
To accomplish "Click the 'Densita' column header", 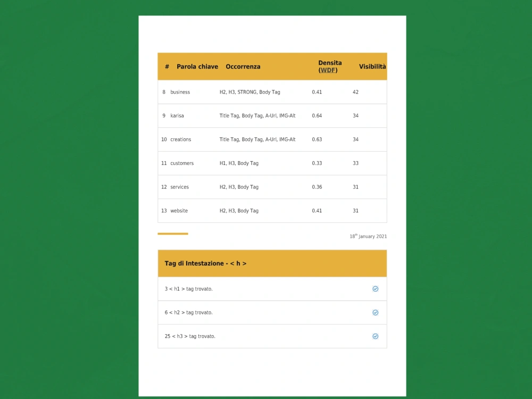I will point(330,63).
